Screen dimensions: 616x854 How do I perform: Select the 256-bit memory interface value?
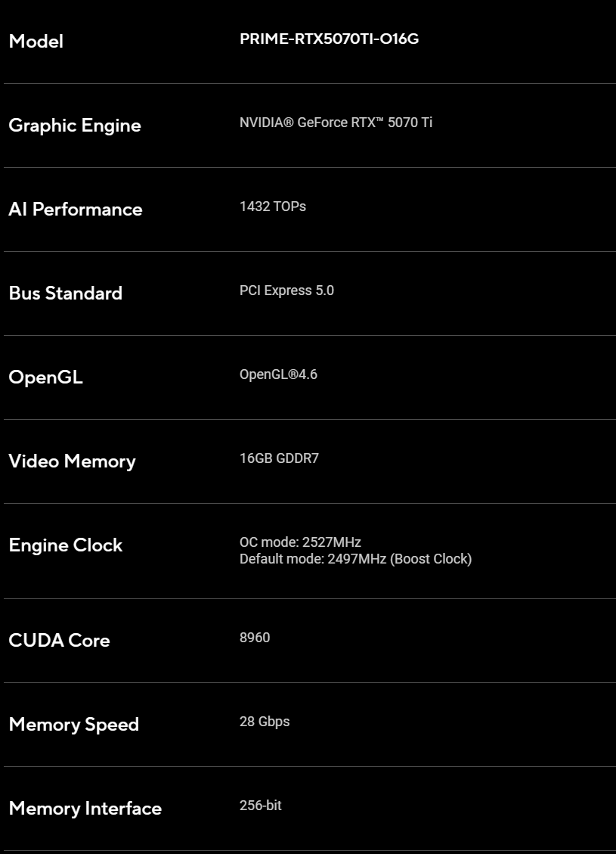261,806
